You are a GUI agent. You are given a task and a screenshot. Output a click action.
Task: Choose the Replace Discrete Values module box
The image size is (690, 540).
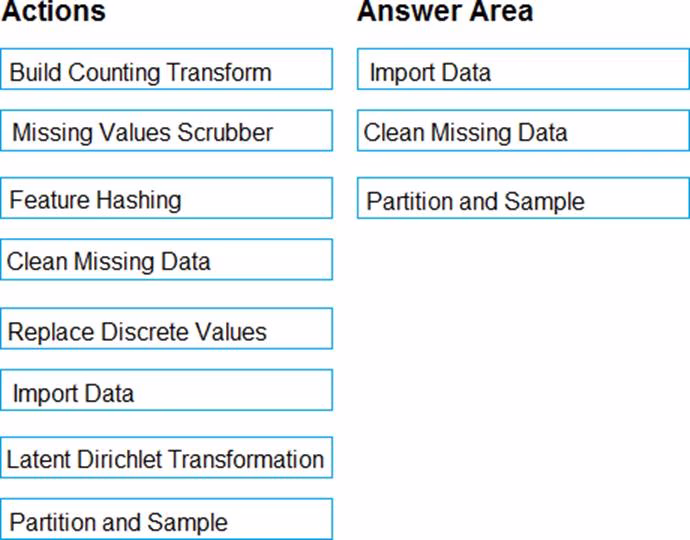(x=167, y=331)
